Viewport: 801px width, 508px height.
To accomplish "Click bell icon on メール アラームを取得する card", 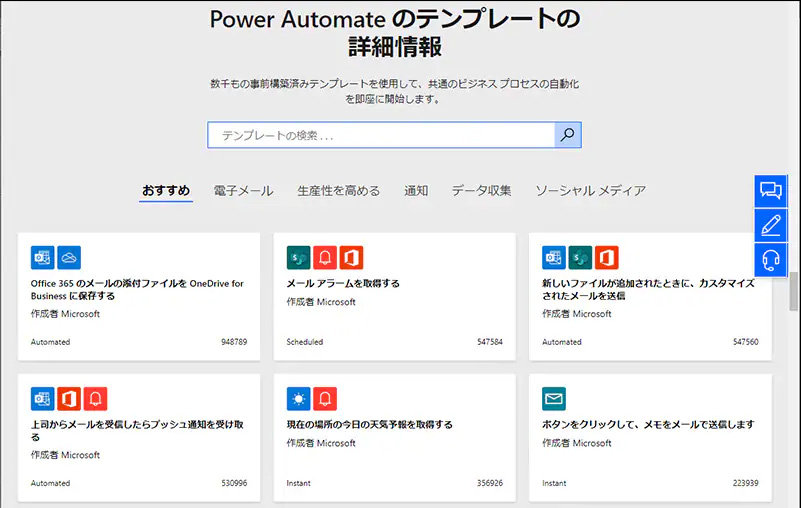I will 325,258.
